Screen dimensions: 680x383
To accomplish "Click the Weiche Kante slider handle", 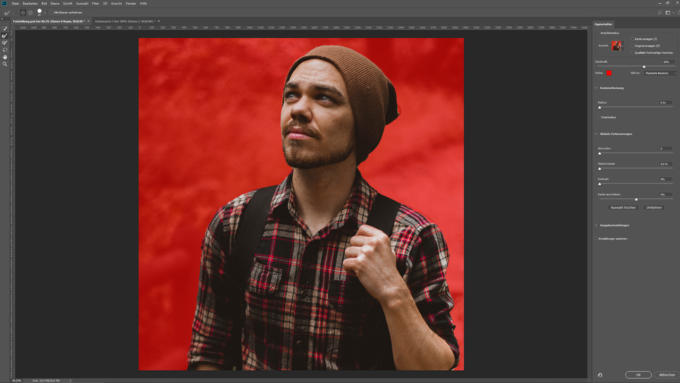I will [x=600, y=169].
